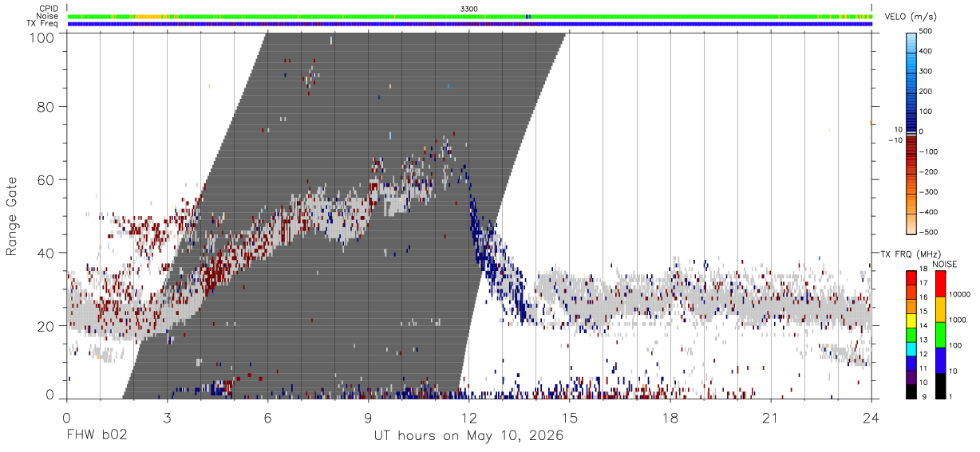This screenshot has width=980, height=452.
Task: Click the 80 tick on Range Gate axis
Action: click(x=46, y=107)
